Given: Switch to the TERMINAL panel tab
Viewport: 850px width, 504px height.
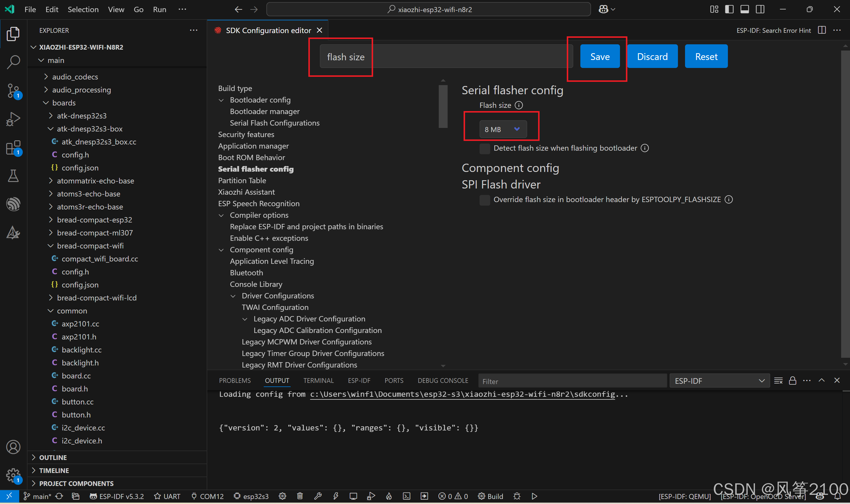Looking at the screenshot, I should click(x=318, y=381).
